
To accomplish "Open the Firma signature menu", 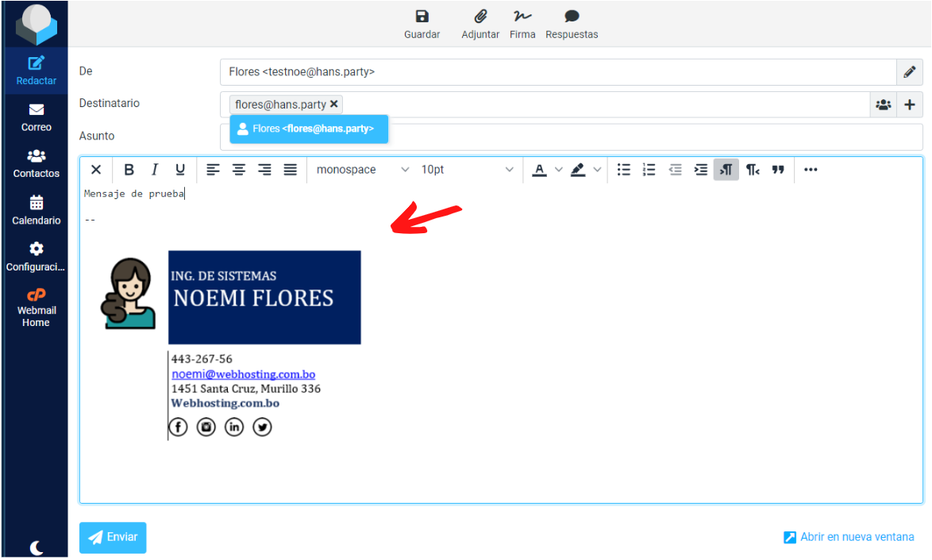I will pos(522,24).
